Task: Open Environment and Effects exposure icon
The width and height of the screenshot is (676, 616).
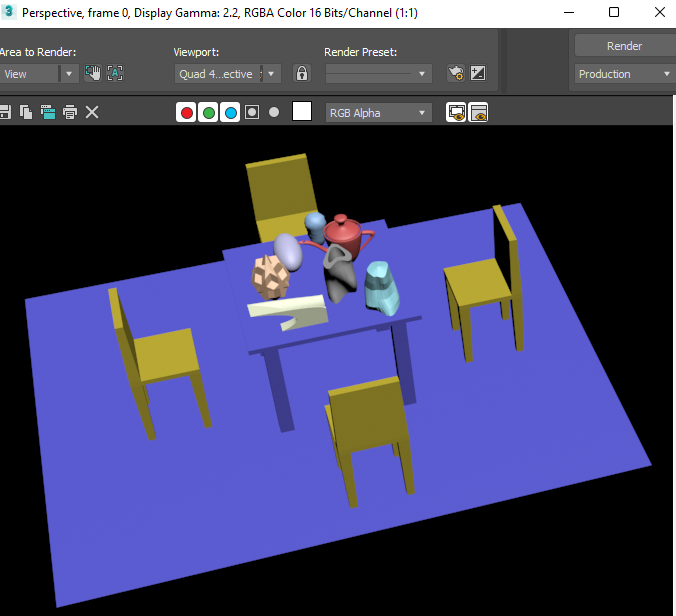Action: click(x=478, y=74)
